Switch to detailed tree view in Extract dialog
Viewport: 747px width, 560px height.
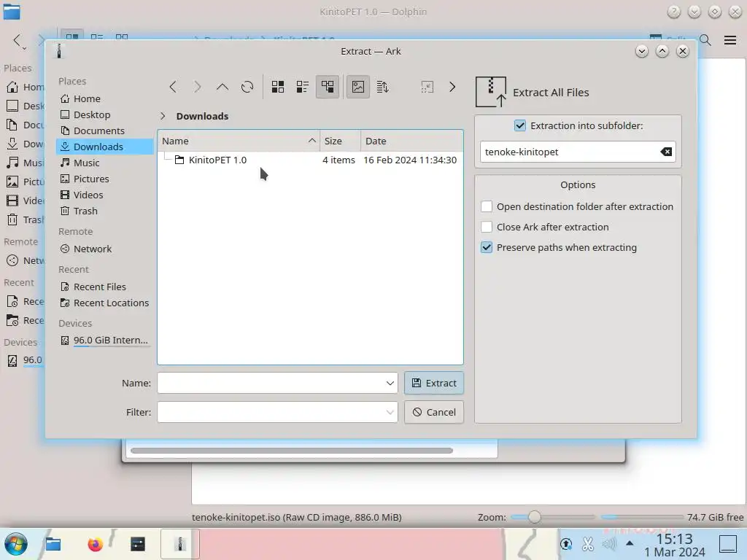coord(328,87)
